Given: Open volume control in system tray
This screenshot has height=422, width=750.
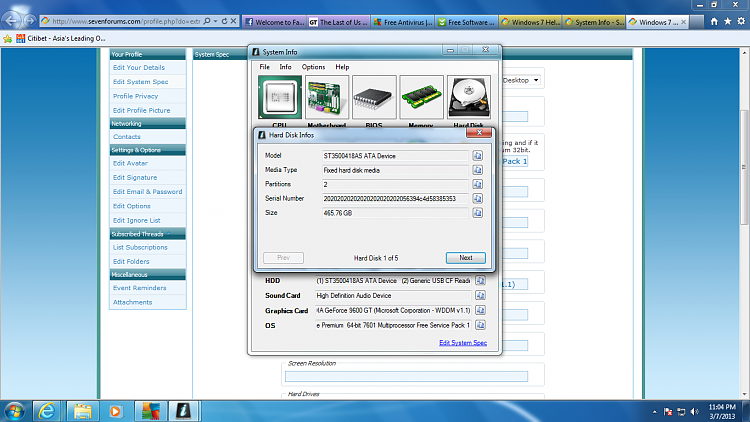Looking at the screenshot, I should (695, 411).
